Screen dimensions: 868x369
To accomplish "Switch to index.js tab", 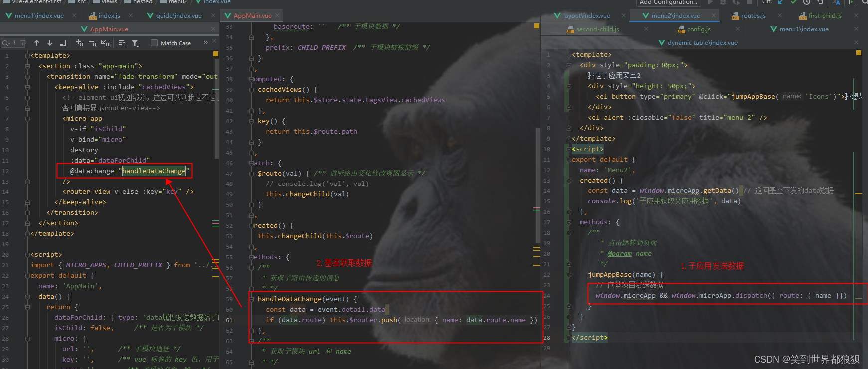I will pyautogui.click(x=109, y=16).
